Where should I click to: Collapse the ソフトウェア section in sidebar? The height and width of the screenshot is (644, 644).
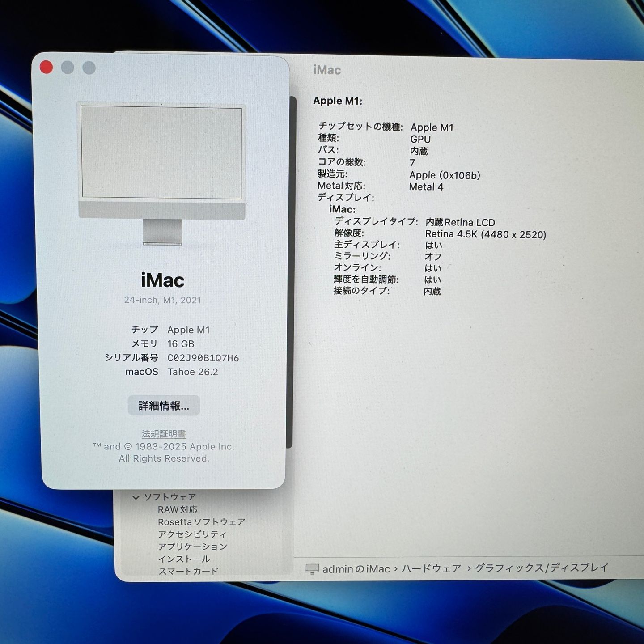pyautogui.click(x=136, y=497)
